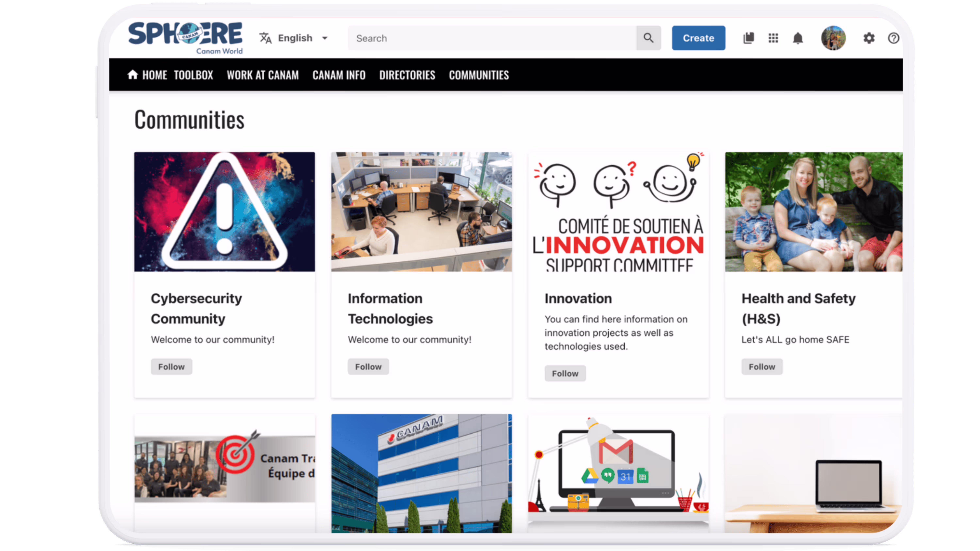This screenshot has width=980, height=551.
Task: Open the Toolbox menu
Action: [193, 75]
